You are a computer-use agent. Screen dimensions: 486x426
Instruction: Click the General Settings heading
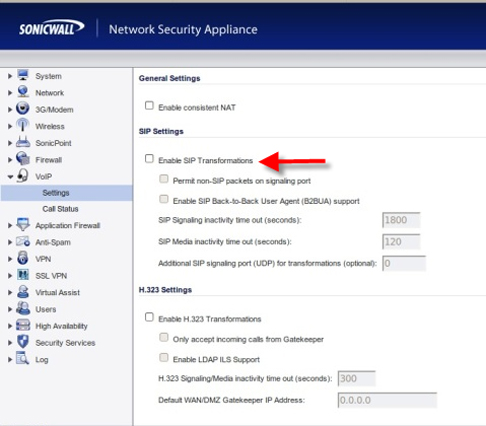170,78
